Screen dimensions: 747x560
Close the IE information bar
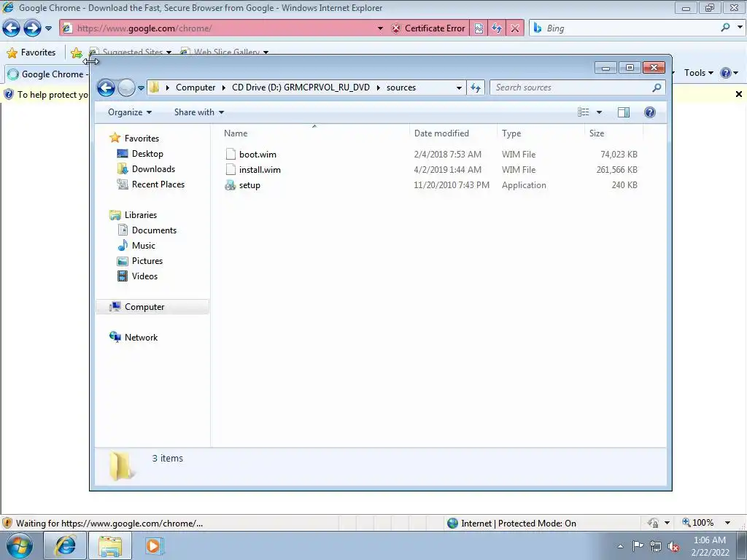[738, 94]
